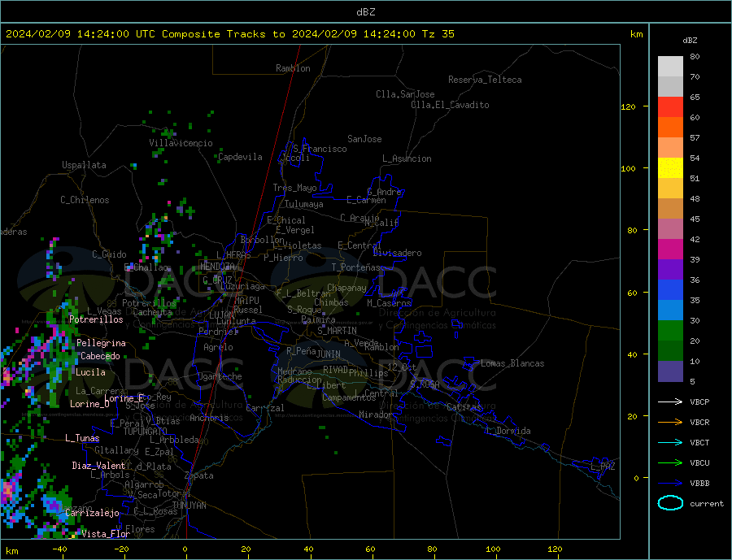The height and width of the screenshot is (560, 732).
Task: Click the Lomas_Blancas label
Action: [x=512, y=363]
